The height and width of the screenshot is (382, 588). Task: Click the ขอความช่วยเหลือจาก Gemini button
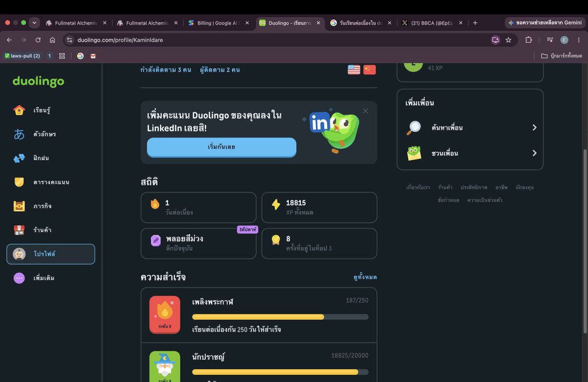click(x=545, y=23)
